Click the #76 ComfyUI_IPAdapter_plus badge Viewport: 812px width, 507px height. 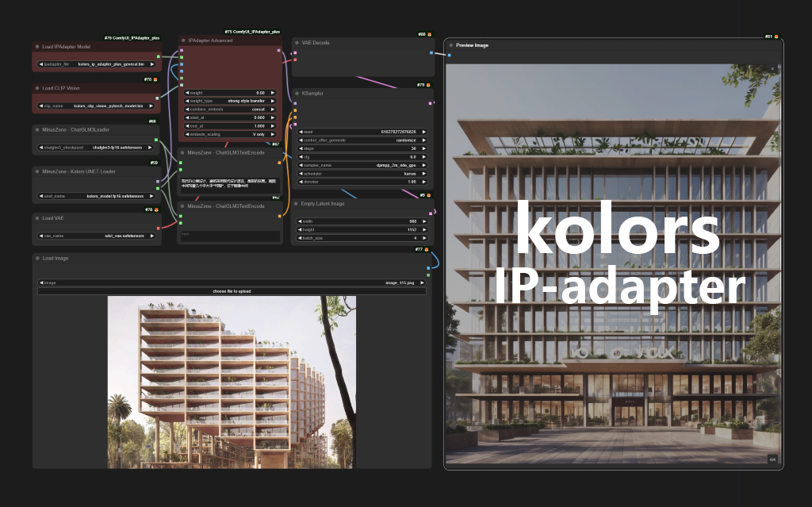(x=132, y=38)
